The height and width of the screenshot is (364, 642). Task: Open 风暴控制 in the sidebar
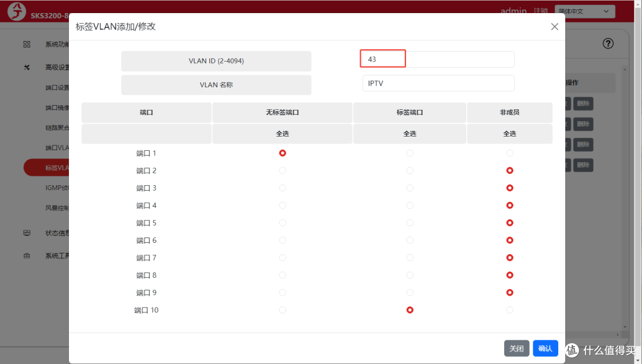(x=57, y=208)
